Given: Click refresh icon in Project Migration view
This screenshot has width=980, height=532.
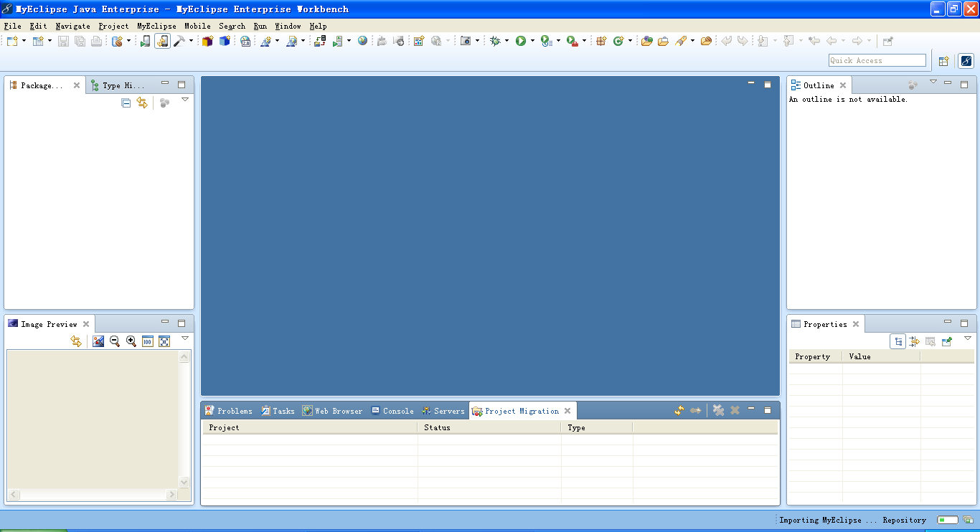Looking at the screenshot, I should 679,410.
